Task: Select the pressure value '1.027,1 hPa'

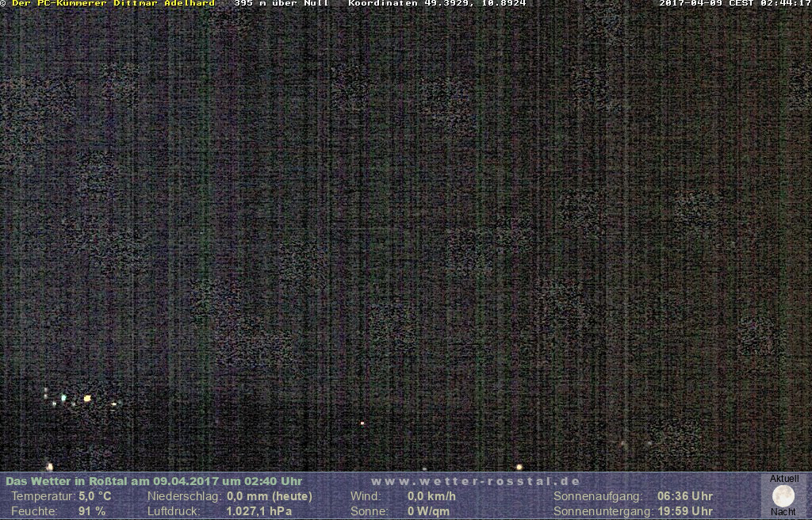Action: point(259,511)
